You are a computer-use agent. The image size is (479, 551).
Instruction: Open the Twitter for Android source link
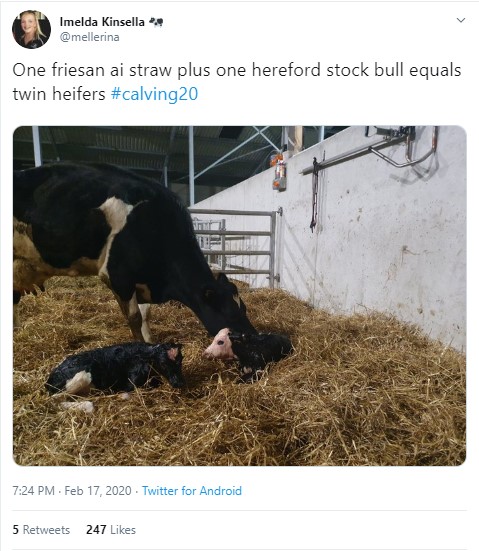click(x=192, y=491)
